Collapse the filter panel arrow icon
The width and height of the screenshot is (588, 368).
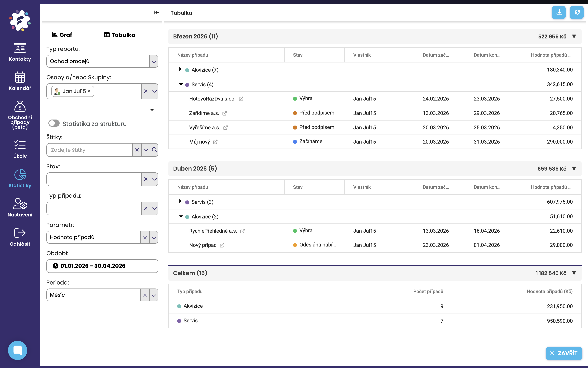coord(156,12)
